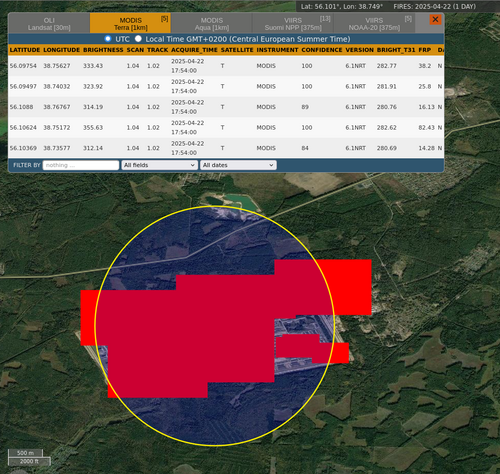
Task: Click the CONFIDENCE column header
Action: [322, 50]
